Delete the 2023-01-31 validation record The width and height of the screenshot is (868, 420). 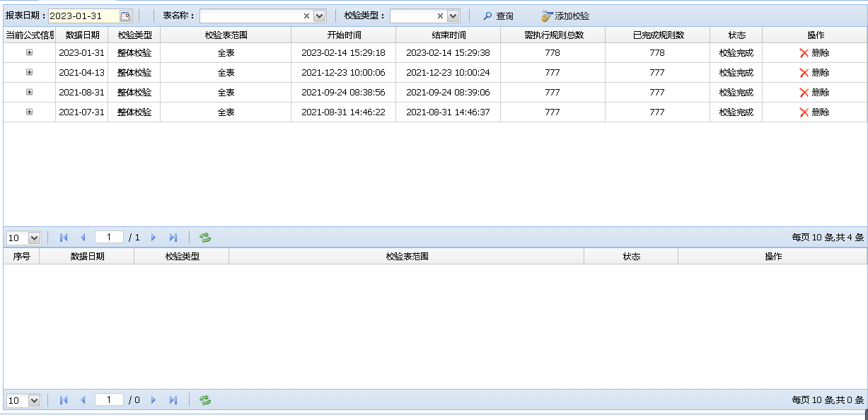(x=814, y=53)
